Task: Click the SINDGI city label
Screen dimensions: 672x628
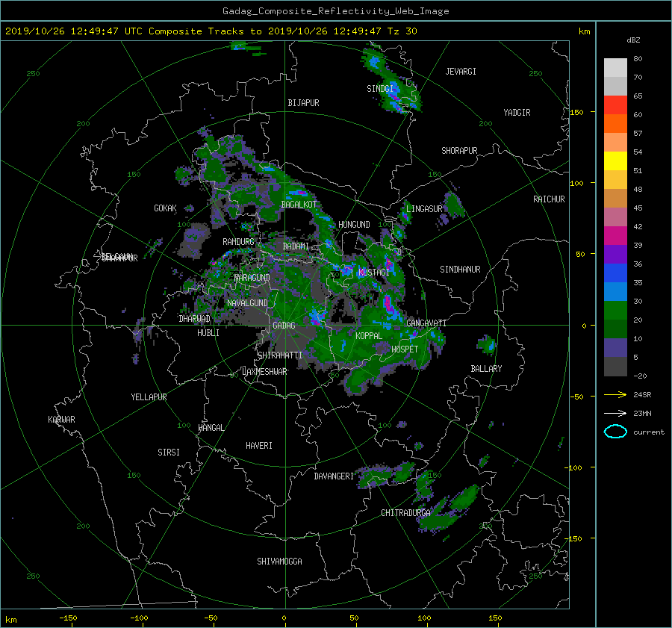Action: 380,89
